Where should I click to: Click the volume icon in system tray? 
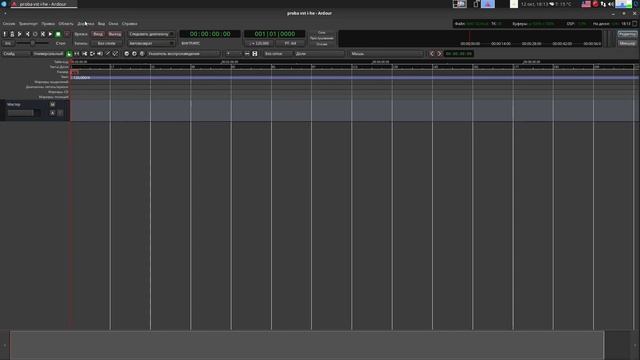[x=611, y=4]
